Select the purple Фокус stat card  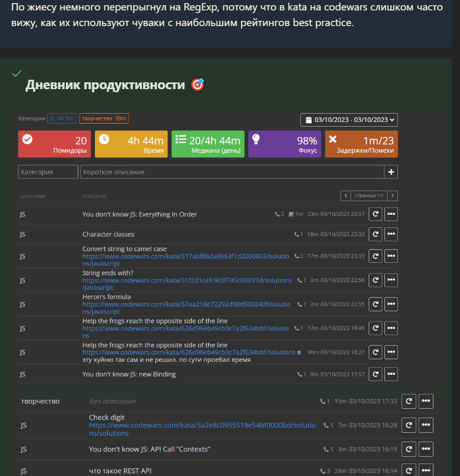coord(285,144)
